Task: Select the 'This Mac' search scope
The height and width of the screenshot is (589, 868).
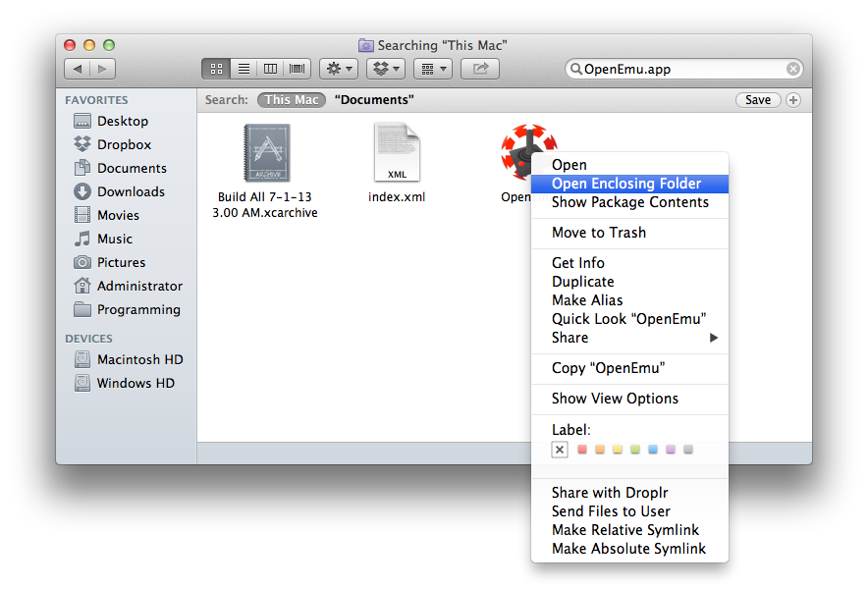Action: [x=291, y=99]
